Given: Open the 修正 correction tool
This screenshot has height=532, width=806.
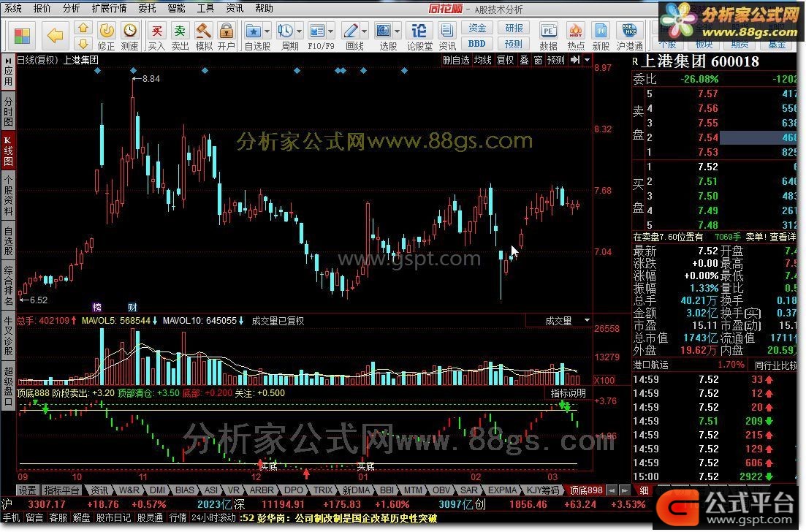Looking at the screenshot, I should click(x=107, y=36).
